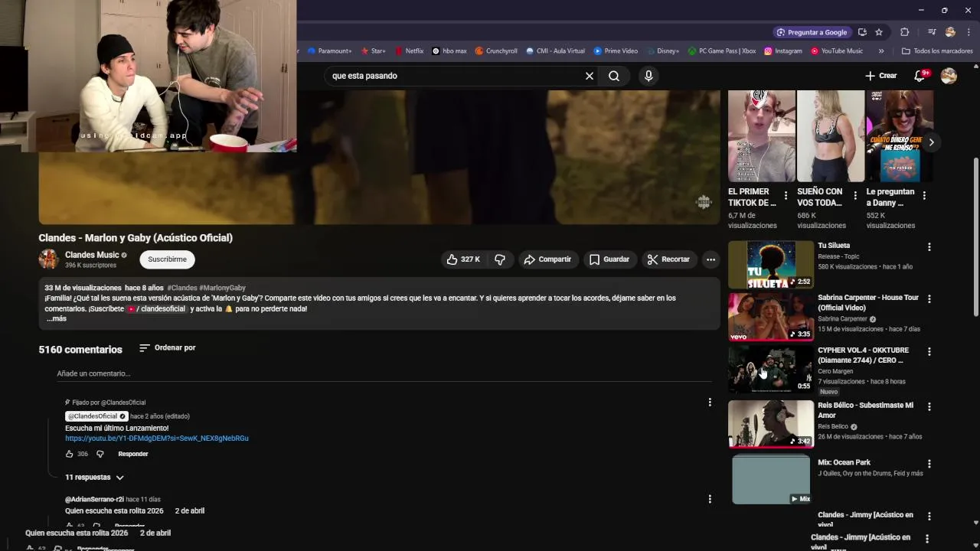Open Chrome three-dot menu

pyautogui.click(x=968, y=32)
